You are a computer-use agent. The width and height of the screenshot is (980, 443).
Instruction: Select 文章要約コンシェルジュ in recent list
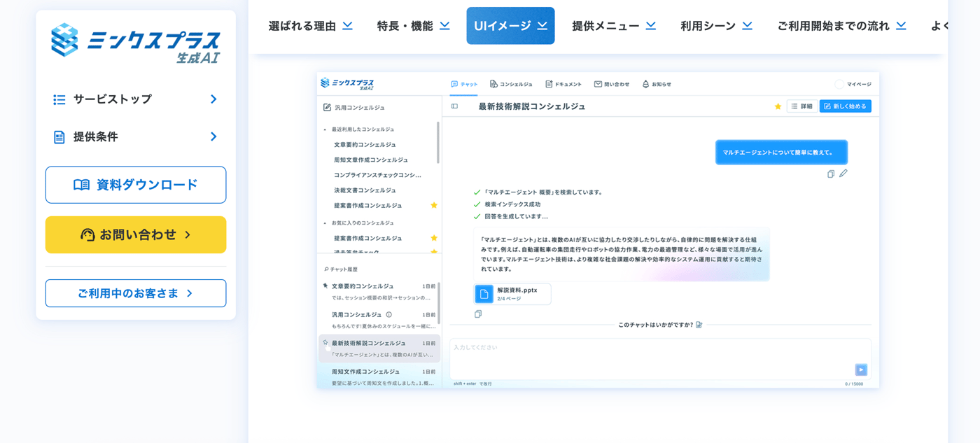coord(365,145)
